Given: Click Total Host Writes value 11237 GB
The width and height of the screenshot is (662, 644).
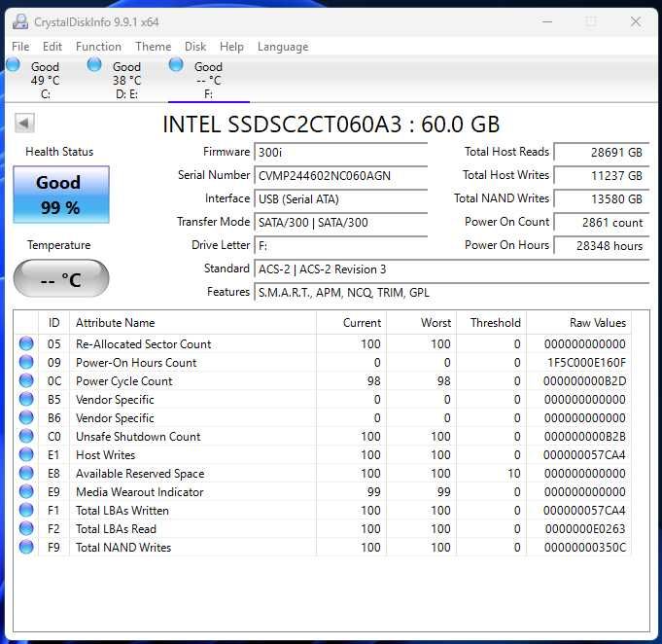Looking at the screenshot, I should 602,175.
